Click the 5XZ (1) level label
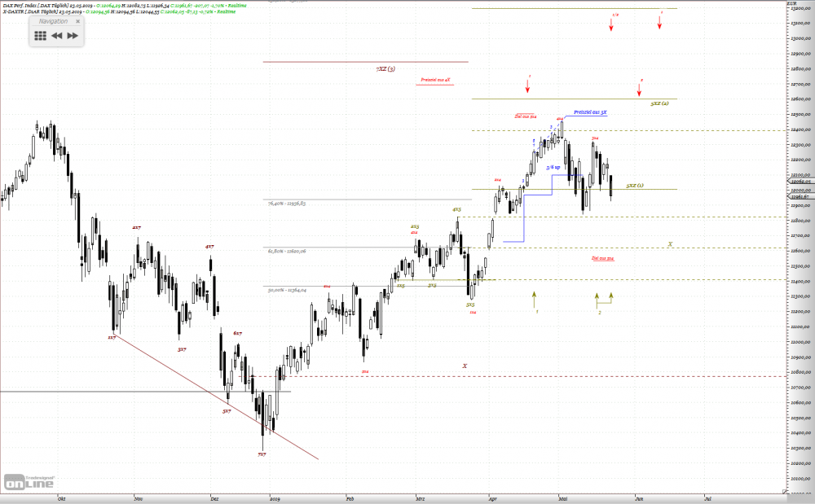The image size is (815, 504). tap(635, 186)
